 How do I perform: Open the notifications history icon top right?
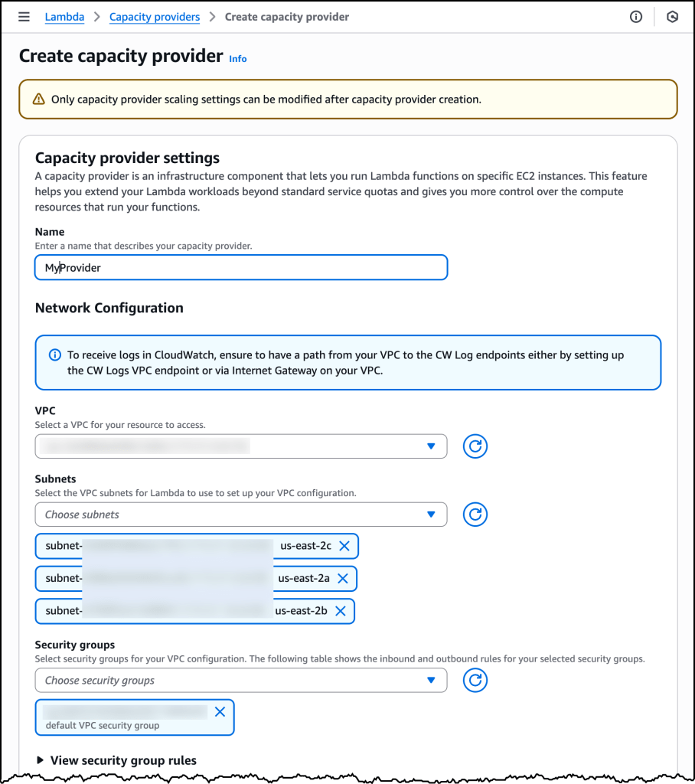(672, 17)
